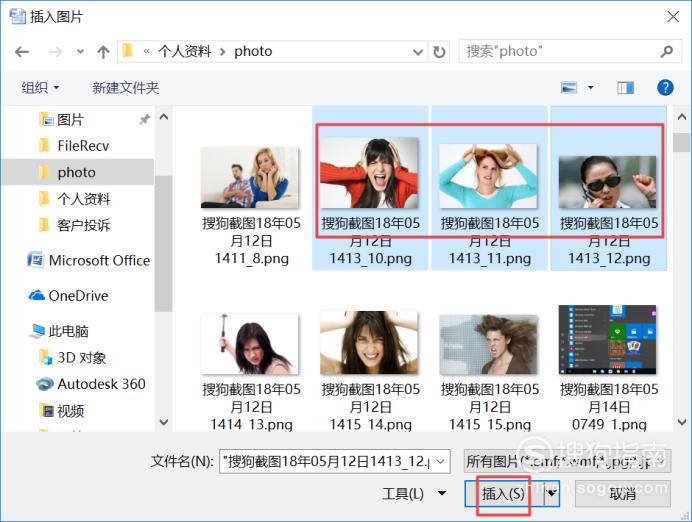Screen dimensions: 692x522
Task: Select thumbnail 1411_8.png
Action: [250, 177]
